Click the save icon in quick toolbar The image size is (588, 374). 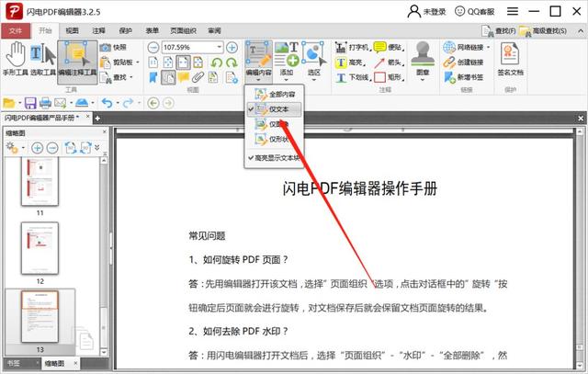coord(30,103)
